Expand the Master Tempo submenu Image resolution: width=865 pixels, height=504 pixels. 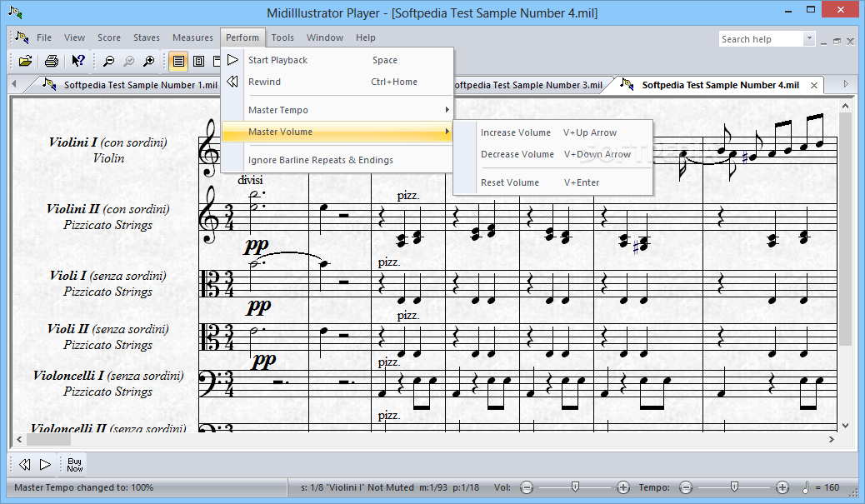click(x=337, y=110)
